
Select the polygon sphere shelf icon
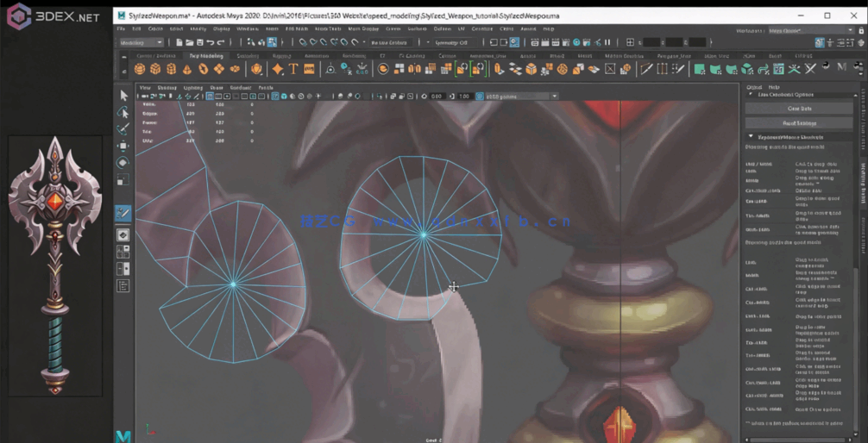140,69
